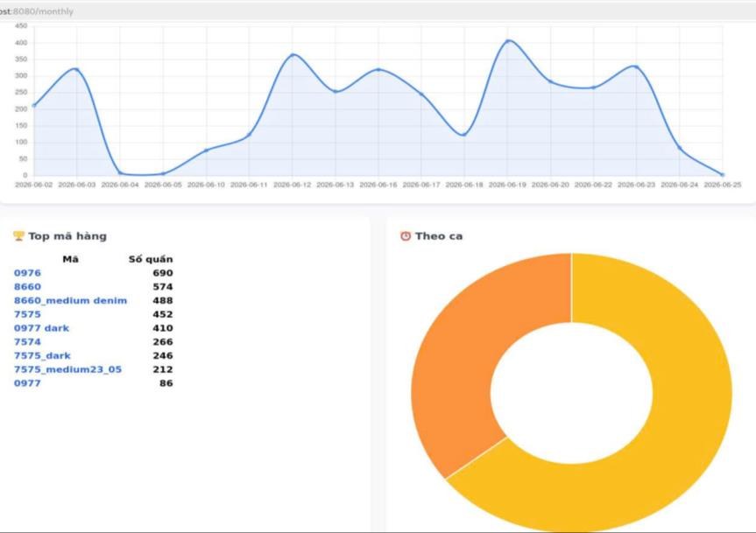Focus the browser address bar showing 8080/monthly
This screenshot has width=756, height=533.
[378, 11]
